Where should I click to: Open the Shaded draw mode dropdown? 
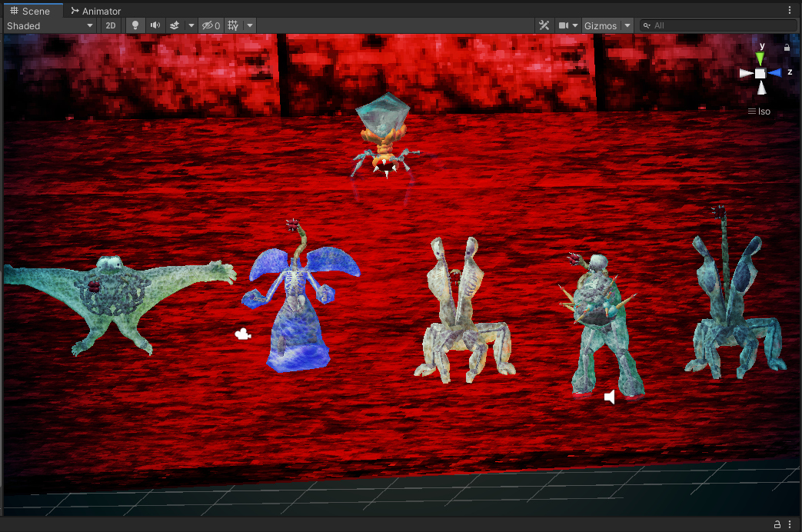50,25
